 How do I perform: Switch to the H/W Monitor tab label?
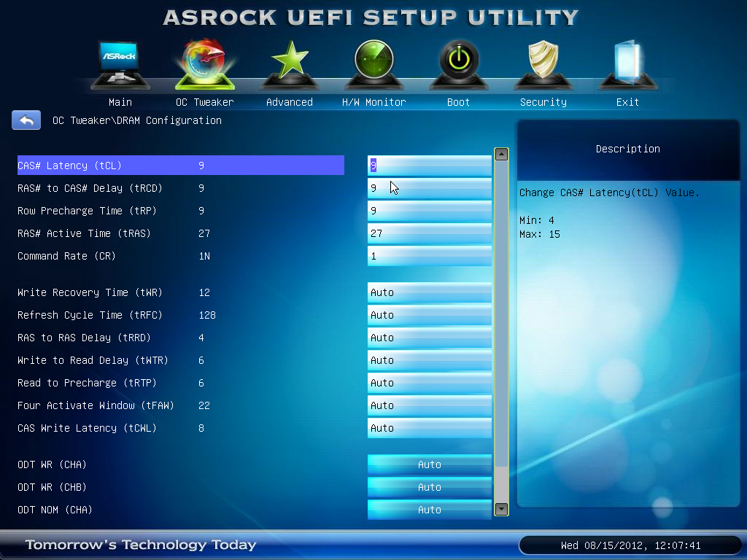click(x=374, y=102)
